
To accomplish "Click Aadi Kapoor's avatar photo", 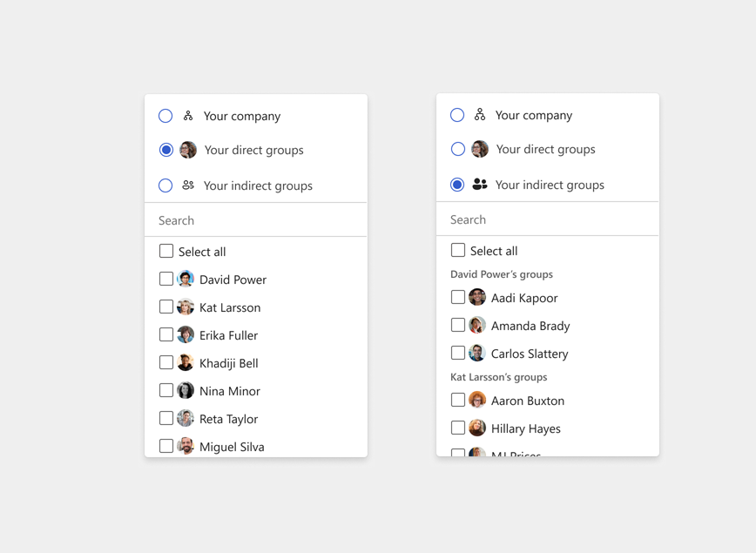I will coord(477,298).
